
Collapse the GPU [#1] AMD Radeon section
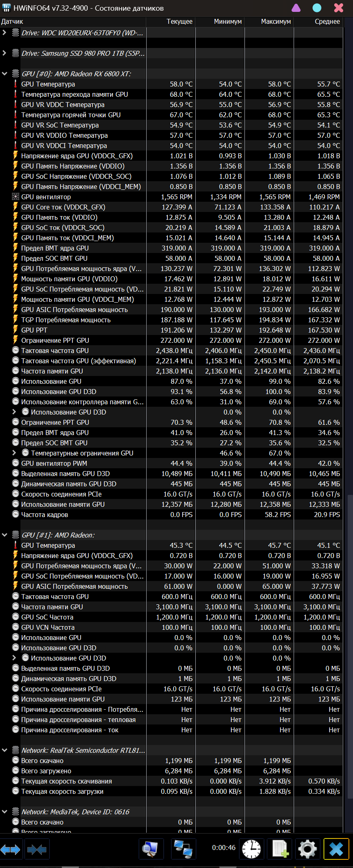pos(5,535)
